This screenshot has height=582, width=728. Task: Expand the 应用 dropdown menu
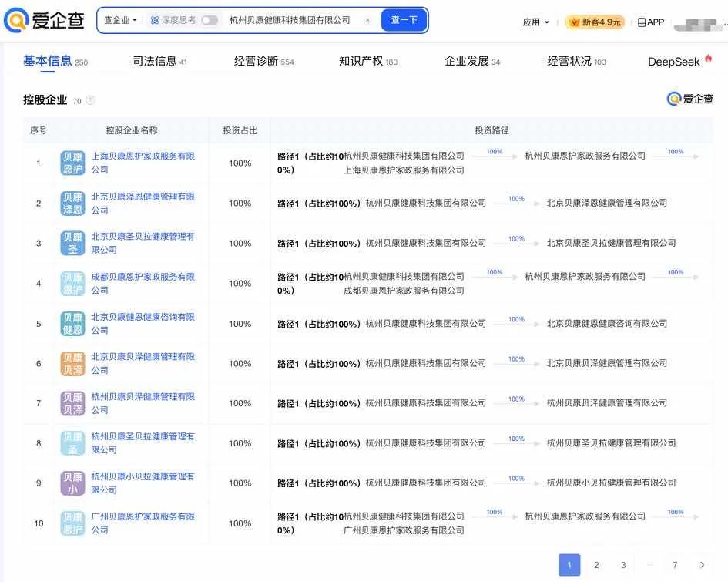tap(535, 22)
